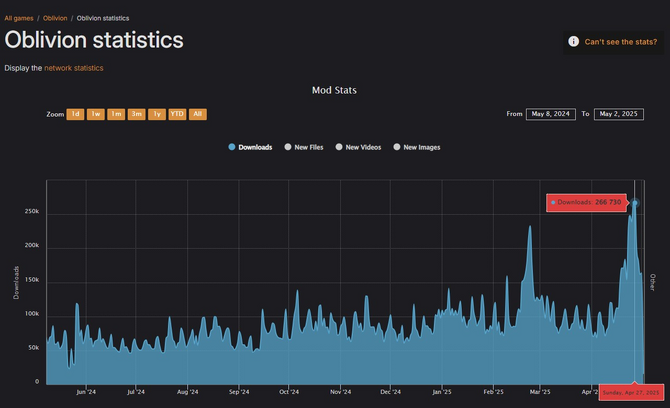The height and width of the screenshot is (408, 670).
Task: Click the red Sunday, Apr 27 date label
Action: tap(630, 392)
